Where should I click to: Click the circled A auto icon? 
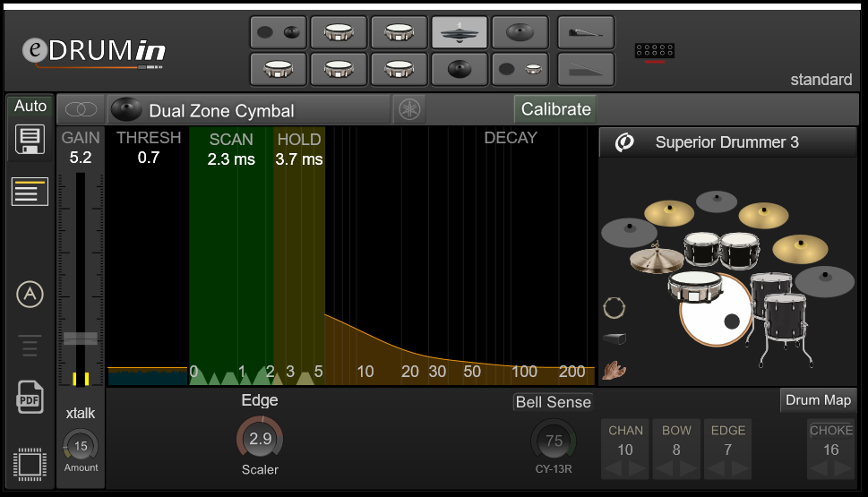[x=30, y=294]
